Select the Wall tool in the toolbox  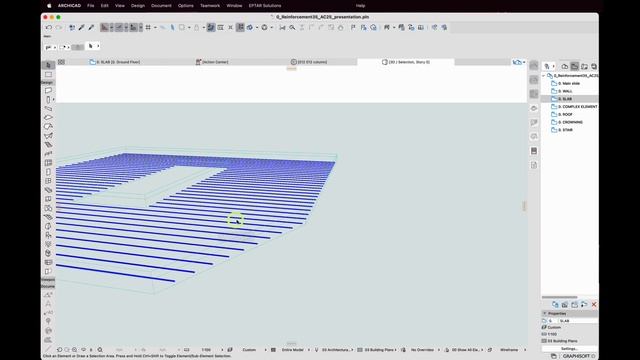point(48,90)
